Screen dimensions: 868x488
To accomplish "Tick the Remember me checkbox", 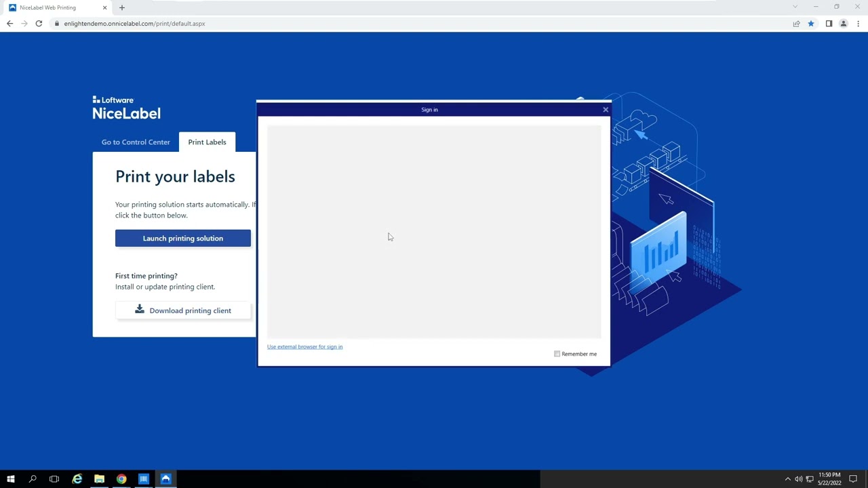I will point(557,354).
